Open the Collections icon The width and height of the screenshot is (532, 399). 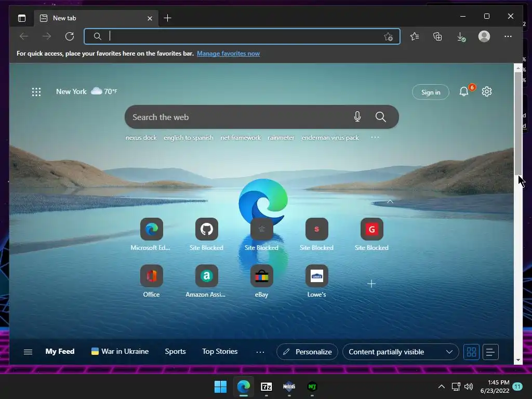click(x=437, y=36)
